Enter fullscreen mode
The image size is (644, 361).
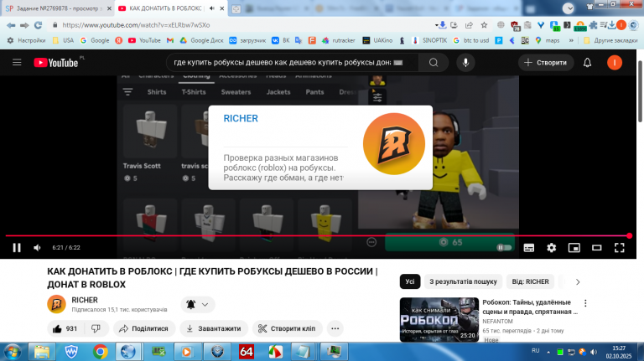coord(620,247)
